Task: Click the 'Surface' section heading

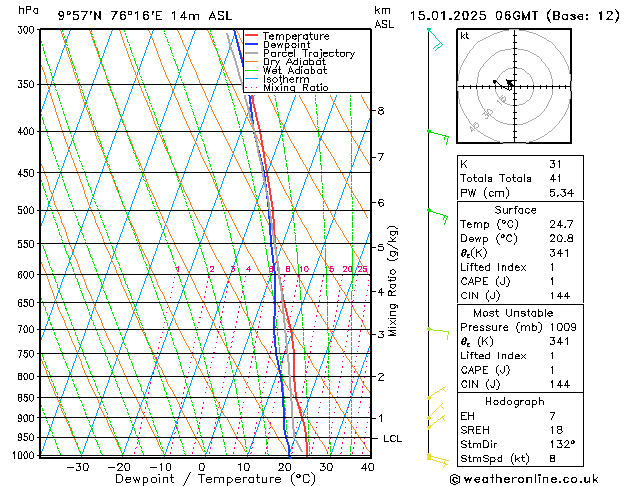Action: (515, 210)
